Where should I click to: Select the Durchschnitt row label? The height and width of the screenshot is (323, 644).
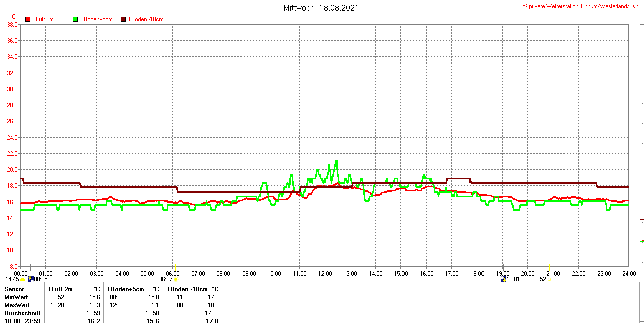[x=22, y=313]
